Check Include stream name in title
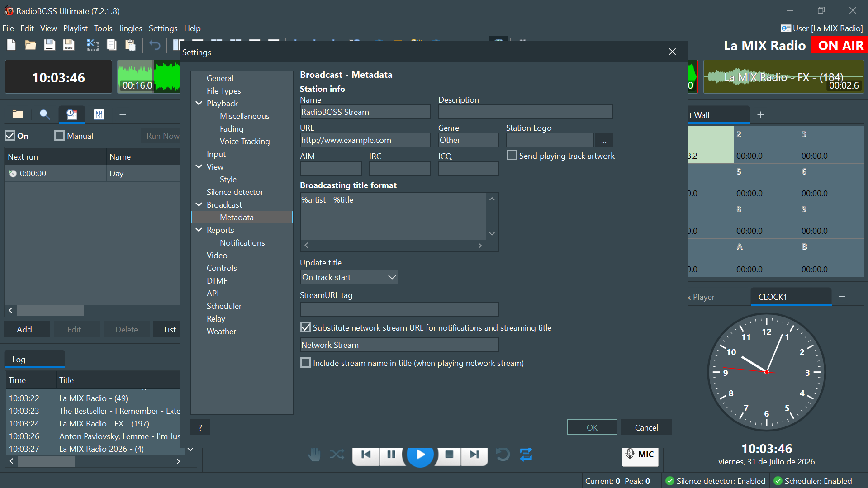 (306, 363)
